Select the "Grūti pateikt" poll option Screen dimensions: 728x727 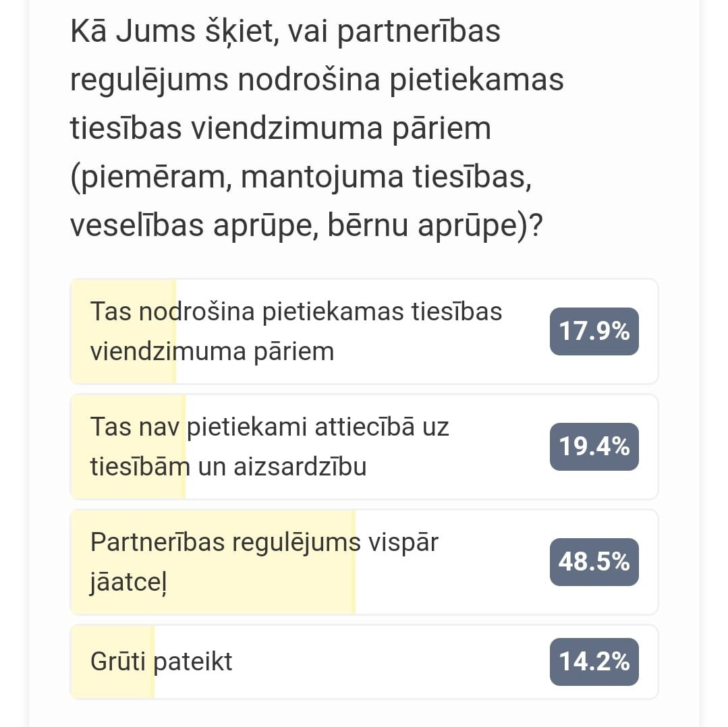[x=364, y=662]
